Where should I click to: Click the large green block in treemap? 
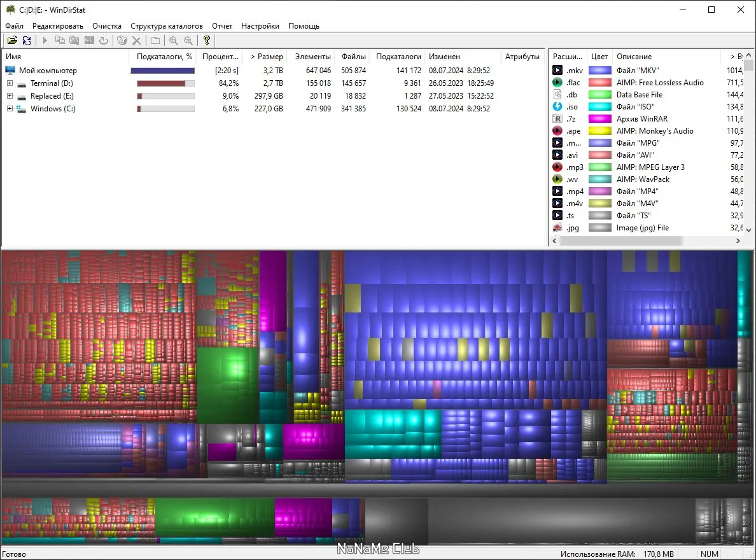(x=228, y=385)
